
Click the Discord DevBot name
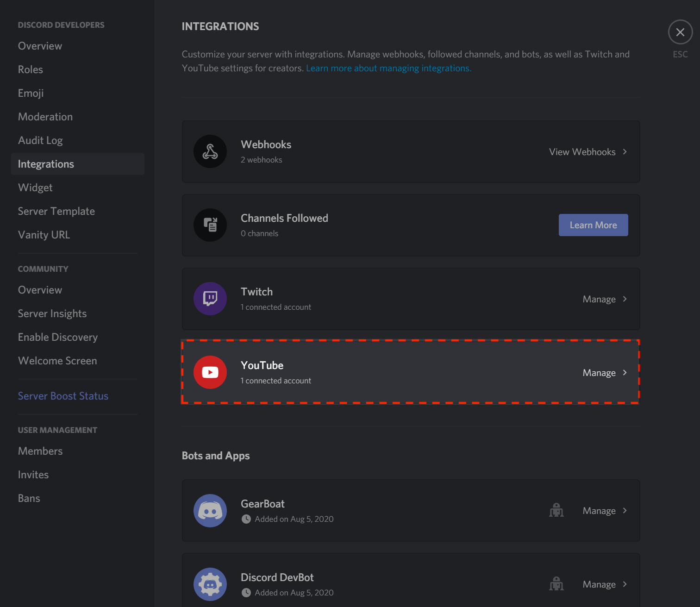coord(277,577)
